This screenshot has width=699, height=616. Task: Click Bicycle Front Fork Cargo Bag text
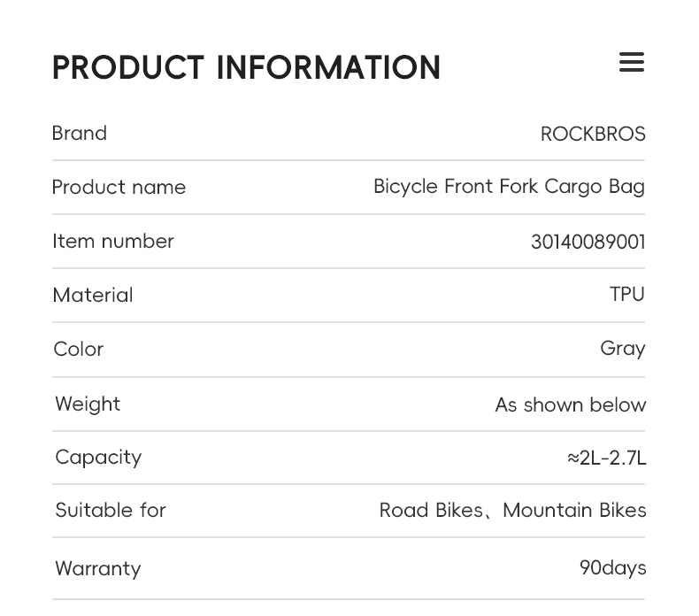(x=509, y=187)
